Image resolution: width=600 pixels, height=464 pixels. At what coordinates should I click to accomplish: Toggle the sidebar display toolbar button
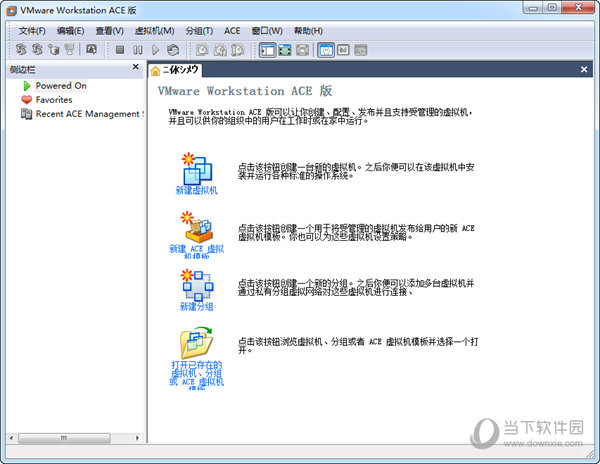[267, 50]
